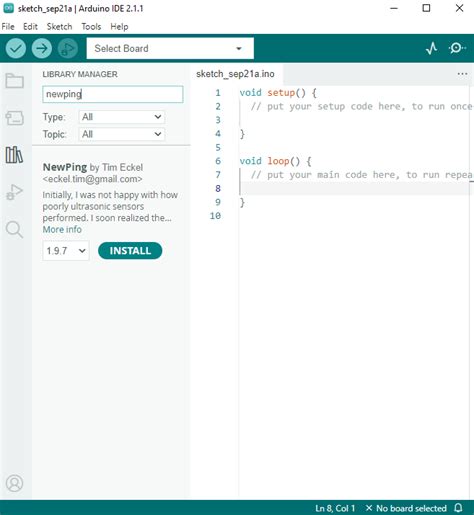The height and width of the screenshot is (515, 474).
Task: Click the closing brace on line 9
Action: tap(242, 202)
